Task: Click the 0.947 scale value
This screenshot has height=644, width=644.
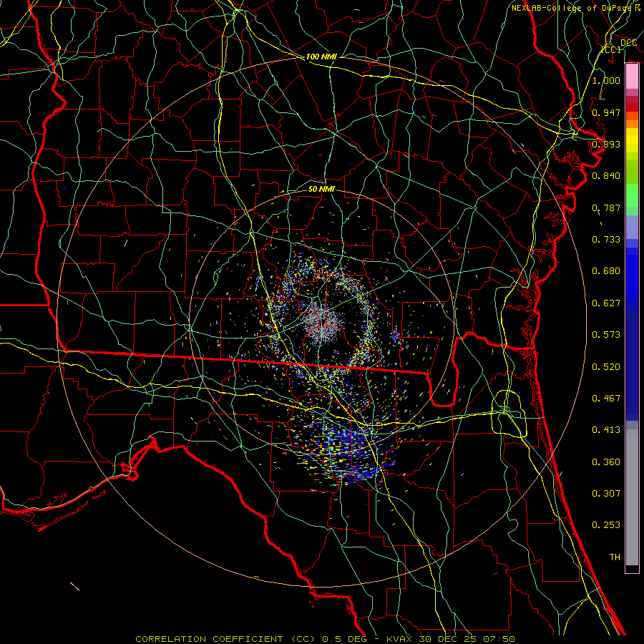Action: point(606,112)
